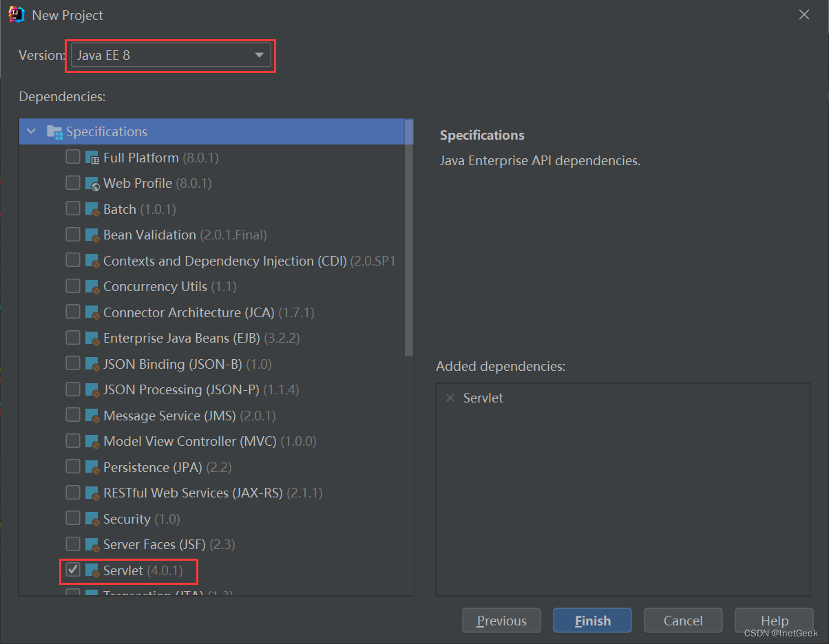Close the New Project dialog

(804, 14)
